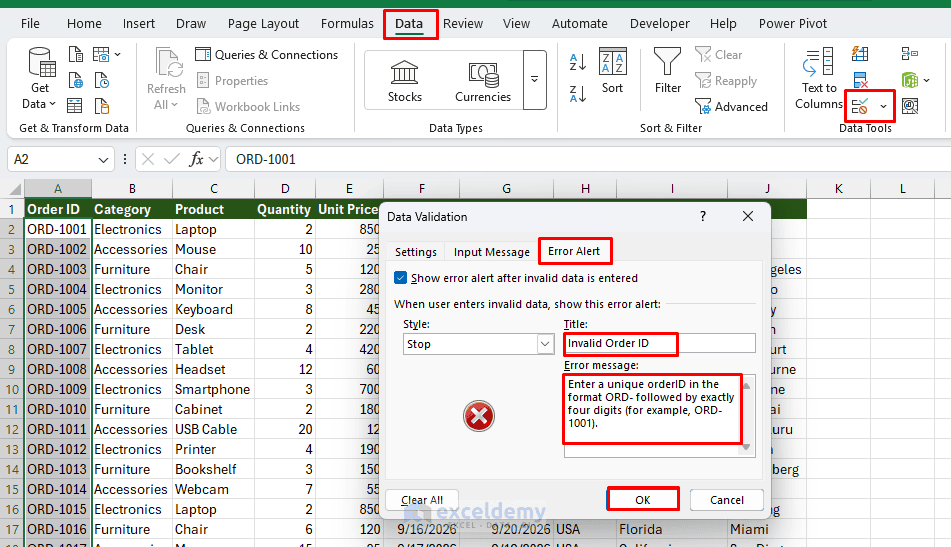Click the Refresh All button
Viewport: 951px width, 547px height.
point(166,79)
